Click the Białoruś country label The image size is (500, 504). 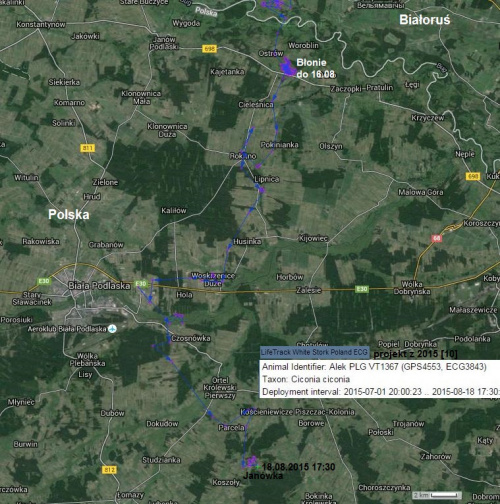click(x=425, y=20)
